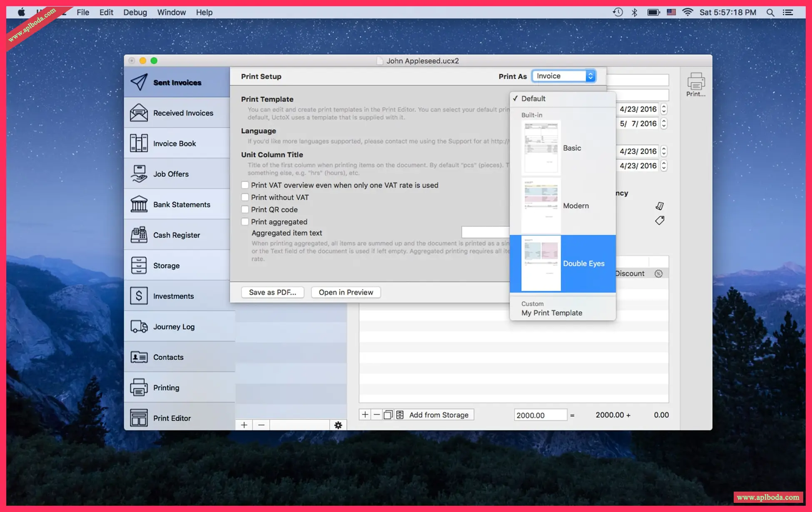Remove item row with minus icon
The height and width of the screenshot is (512, 812).
tap(376, 415)
